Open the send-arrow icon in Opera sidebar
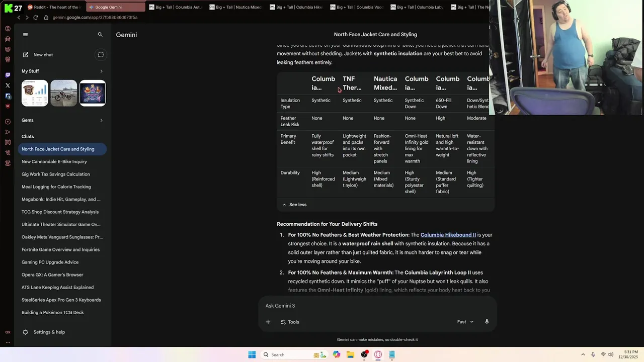Screen dimensions: 644x362 pyautogui.click(x=8, y=132)
